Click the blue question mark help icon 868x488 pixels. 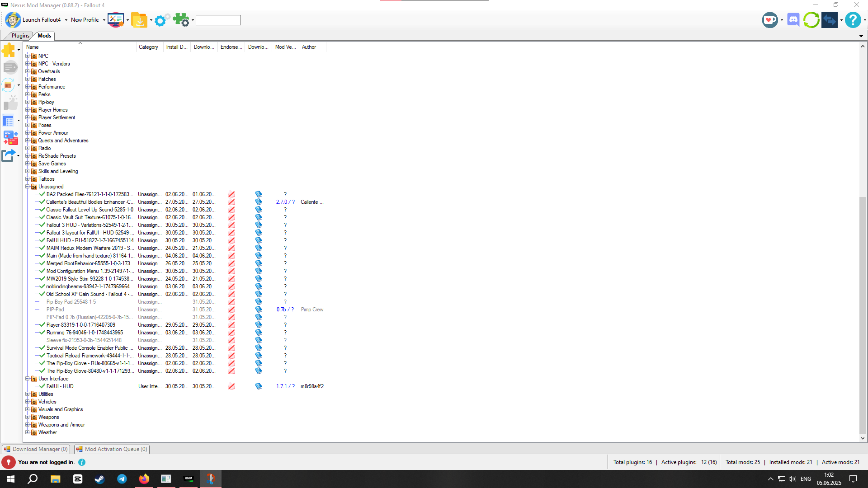(x=853, y=20)
